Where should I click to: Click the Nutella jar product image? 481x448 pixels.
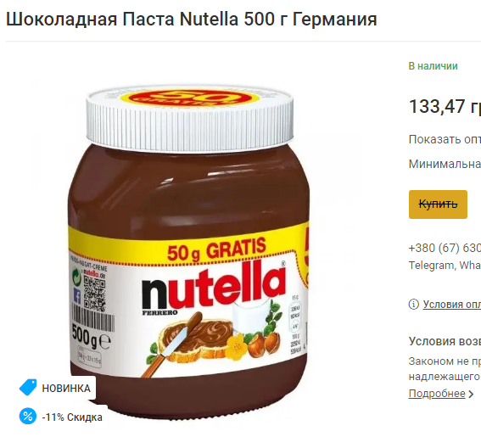189,252
